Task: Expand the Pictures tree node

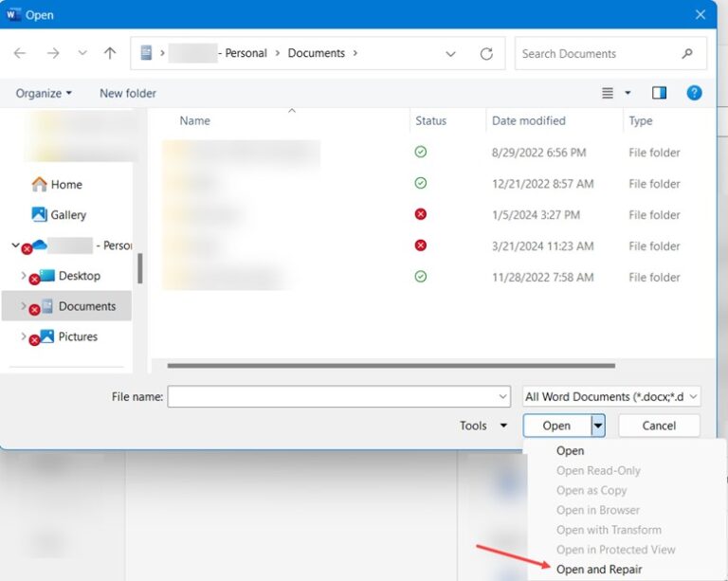Action: [x=23, y=336]
